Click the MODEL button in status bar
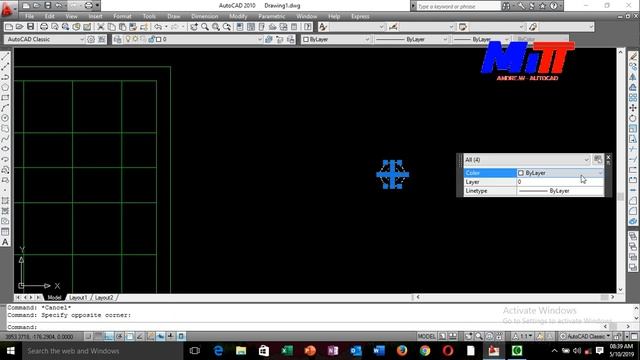This screenshot has width=640, height=360. click(x=426, y=336)
